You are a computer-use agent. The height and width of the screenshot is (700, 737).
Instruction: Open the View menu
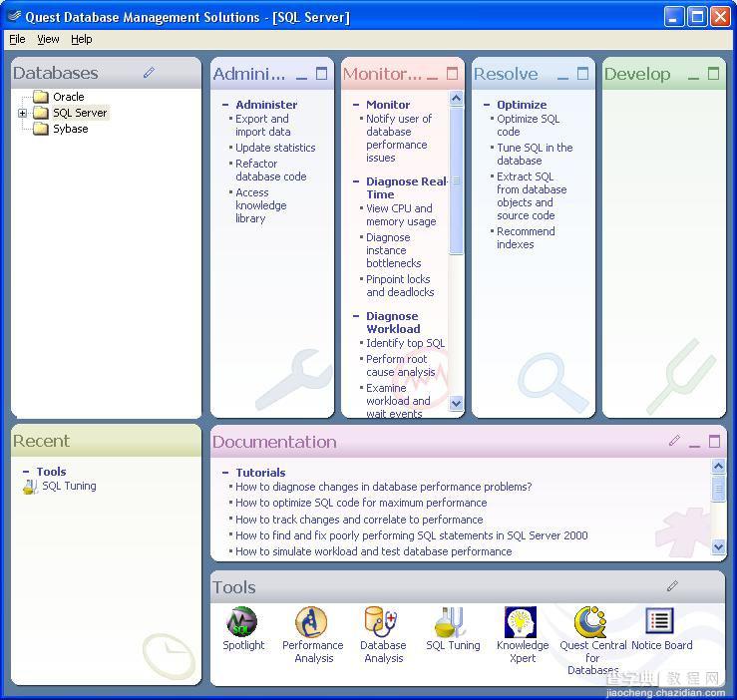(x=49, y=39)
